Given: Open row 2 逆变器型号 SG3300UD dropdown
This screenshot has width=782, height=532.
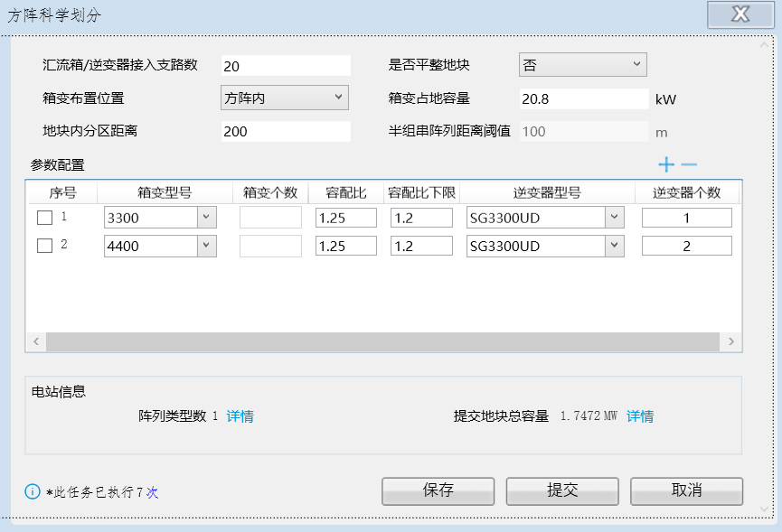Looking at the screenshot, I should point(614,246).
